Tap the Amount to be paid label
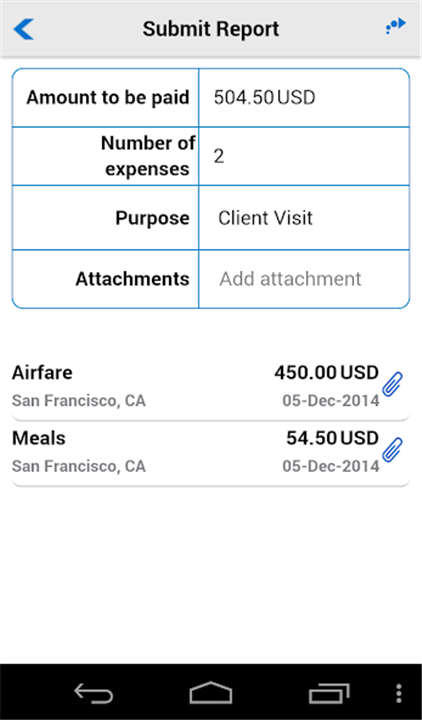The height and width of the screenshot is (720, 422). click(108, 97)
